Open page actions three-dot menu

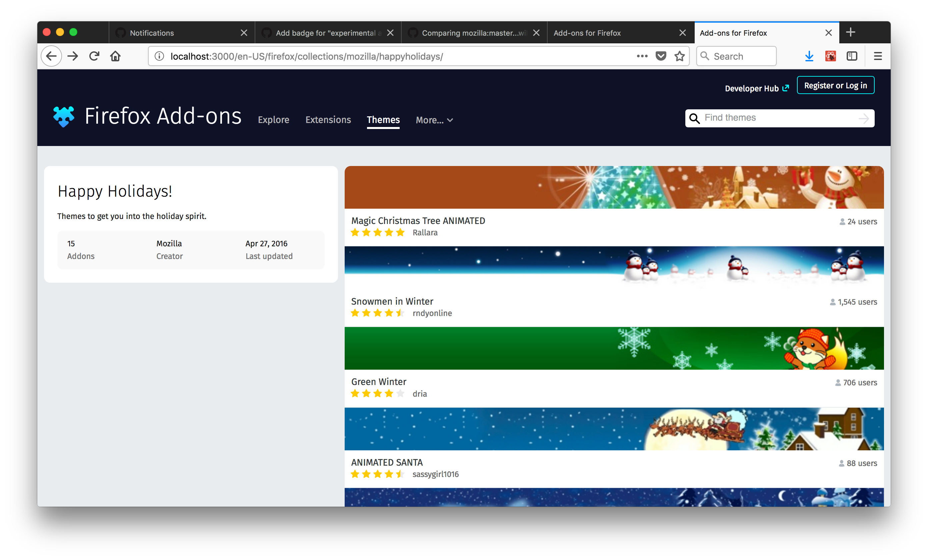pos(642,56)
